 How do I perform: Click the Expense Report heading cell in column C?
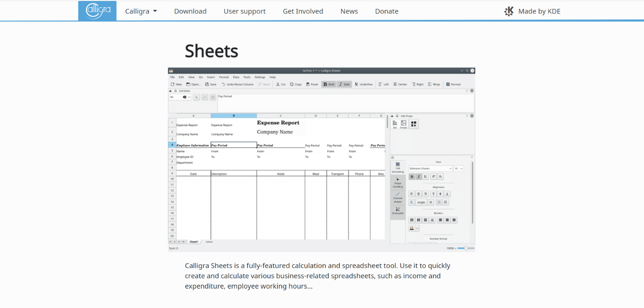tap(278, 122)
